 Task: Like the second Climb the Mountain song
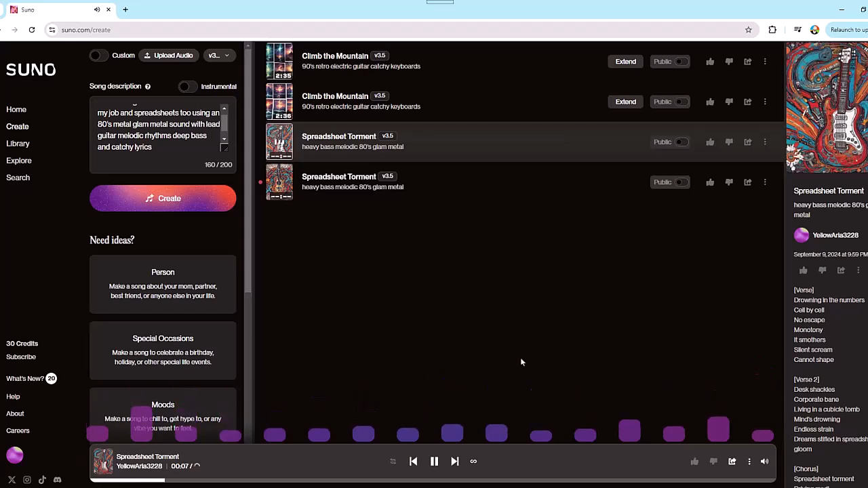pyautogui.click(x=710, y=102)
